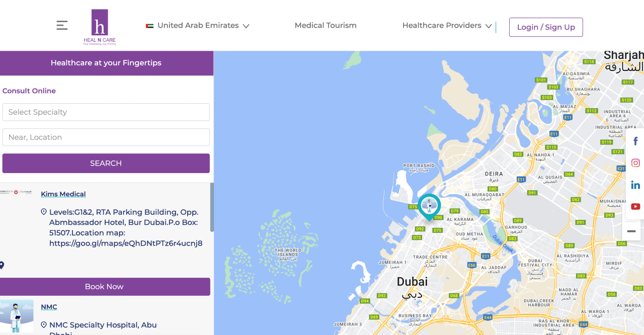
Task: Open the hamburger menu
Action: 62,25
